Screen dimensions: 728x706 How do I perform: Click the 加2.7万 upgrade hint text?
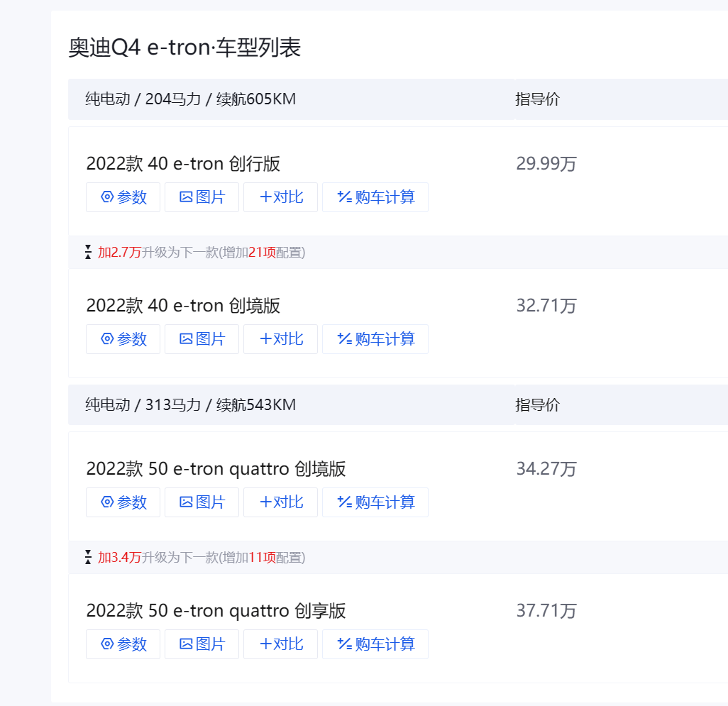(201, 253)
